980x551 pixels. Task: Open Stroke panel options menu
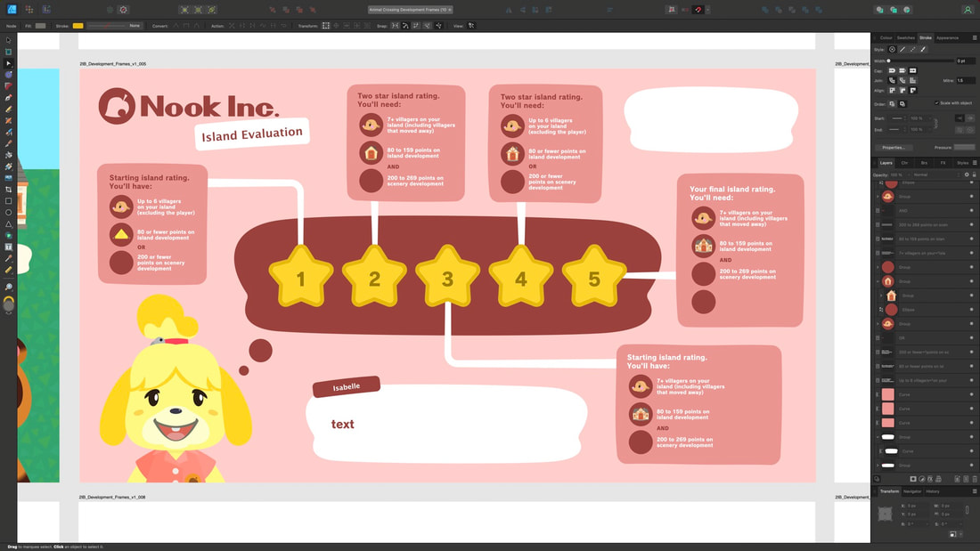pos(975,38)
